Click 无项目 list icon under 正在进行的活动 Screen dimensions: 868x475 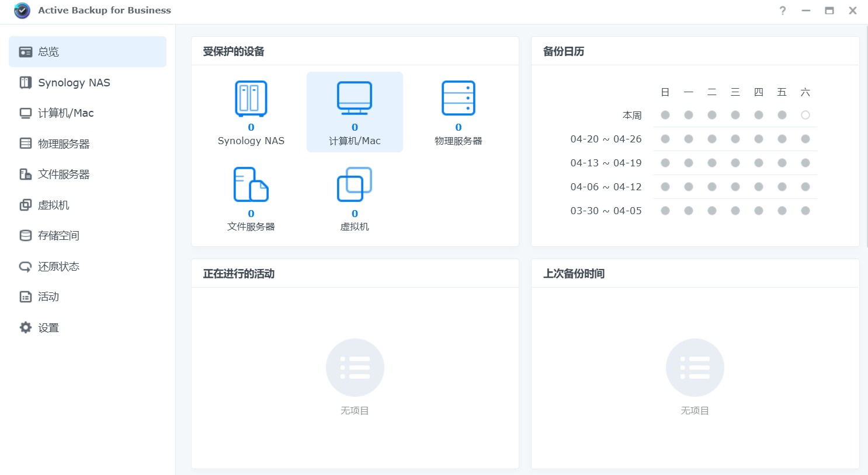pyautogui.click(x=355, y=368)
